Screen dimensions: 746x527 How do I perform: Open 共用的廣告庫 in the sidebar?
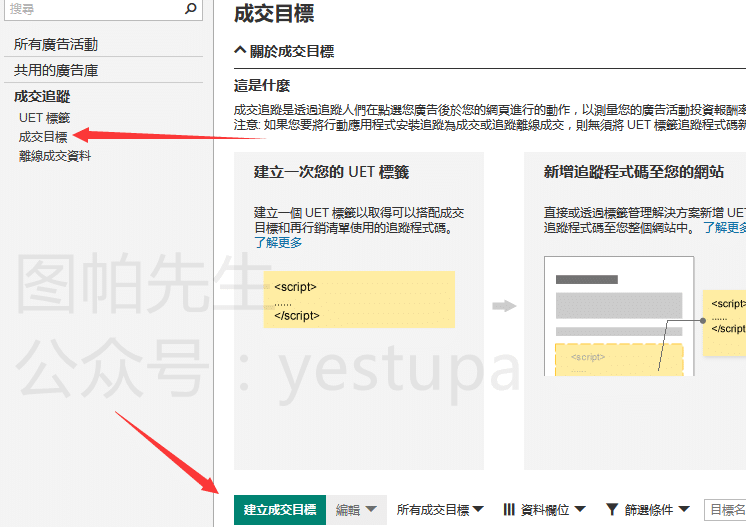click(x=56, y=70)
